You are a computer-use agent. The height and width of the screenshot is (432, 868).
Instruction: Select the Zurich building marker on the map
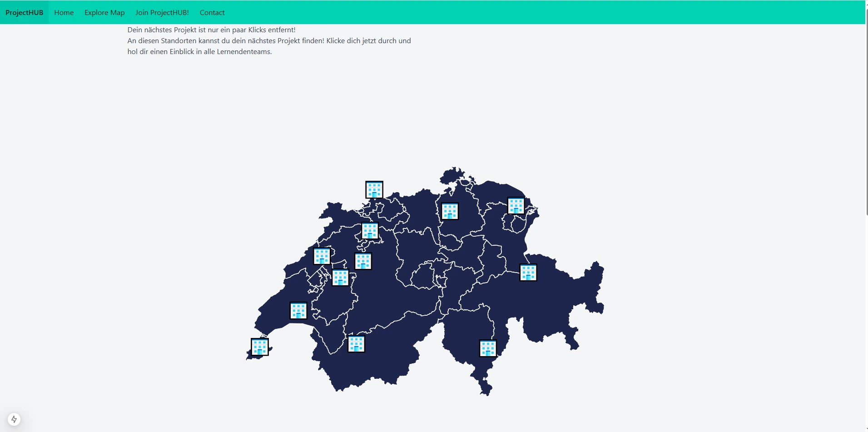click(450, 211)
